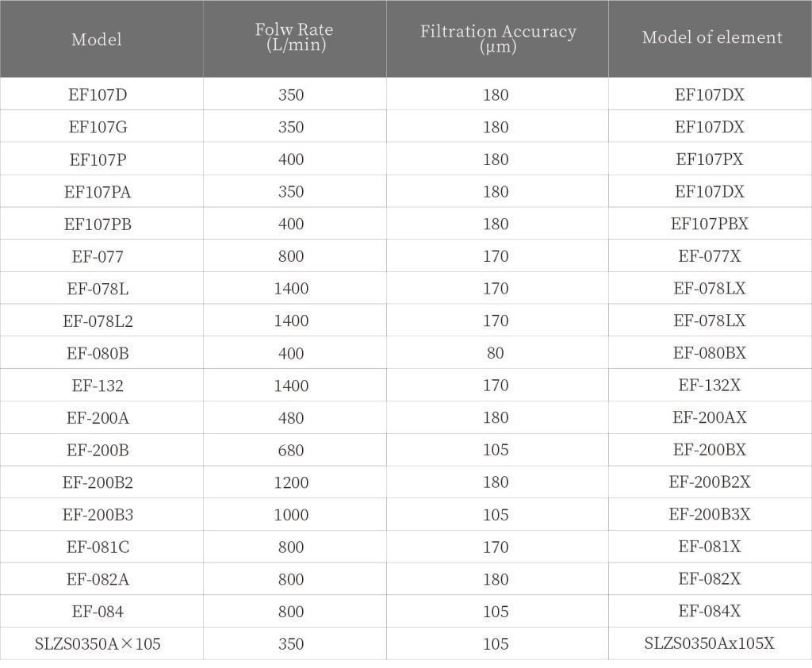Click the Model column header
Image resolution: width=812 pixels, height=668 pixels.
pyautogui.click(x=97, y=39)
